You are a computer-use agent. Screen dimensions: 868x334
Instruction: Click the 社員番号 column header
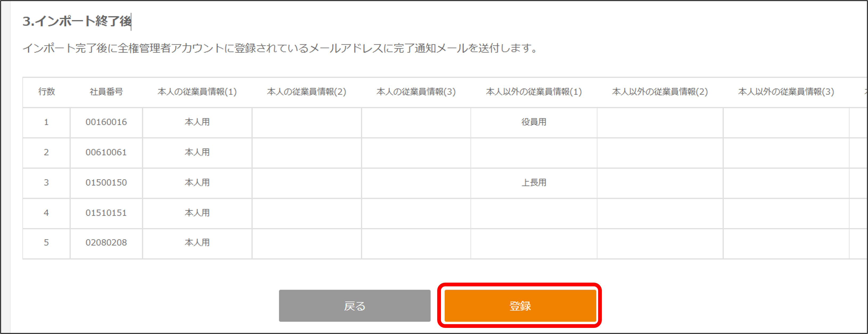[106, 92]
